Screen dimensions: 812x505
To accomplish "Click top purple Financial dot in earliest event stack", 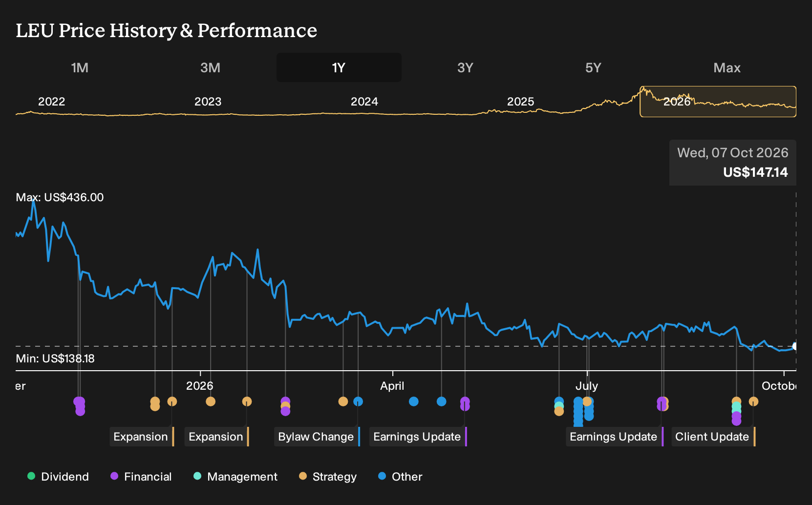I will (x=79, y=401).
